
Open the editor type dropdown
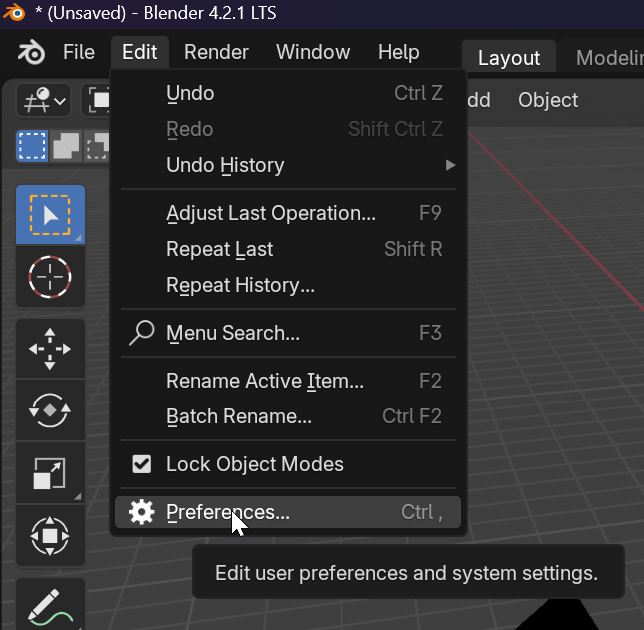(x=44, y=100)
